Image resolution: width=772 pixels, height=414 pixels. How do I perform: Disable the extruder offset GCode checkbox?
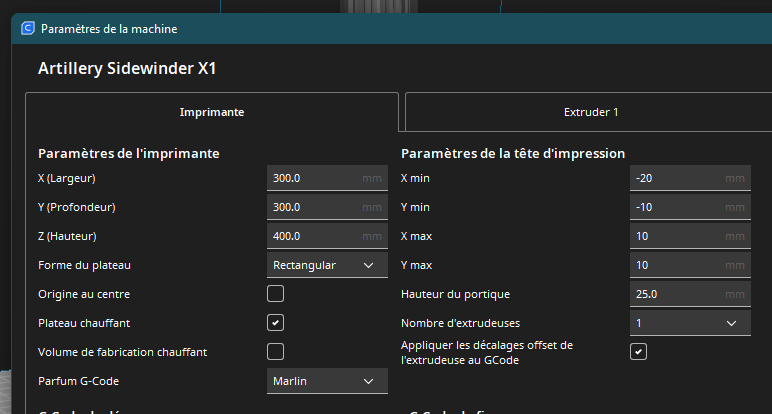[639, 352]
